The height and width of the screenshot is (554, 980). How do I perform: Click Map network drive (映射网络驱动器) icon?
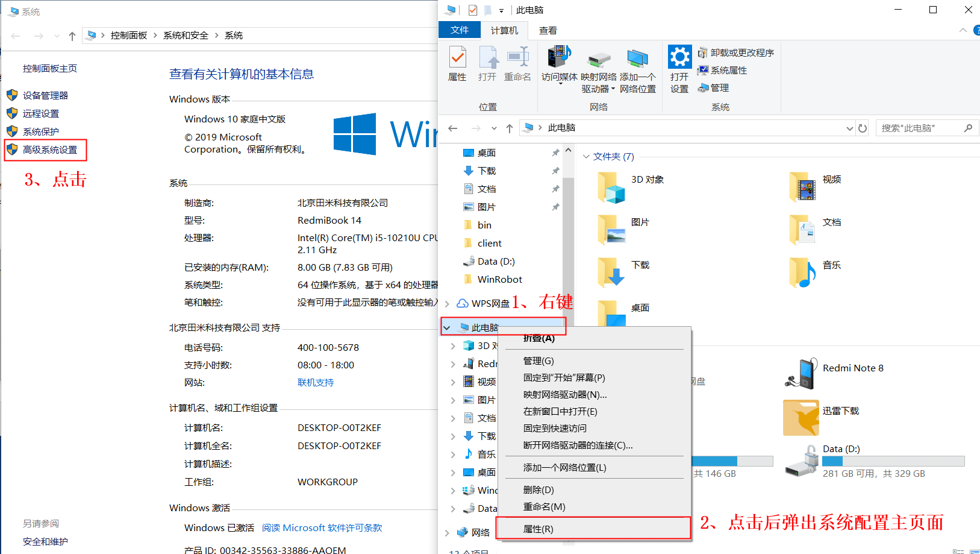tap(598, 71)
